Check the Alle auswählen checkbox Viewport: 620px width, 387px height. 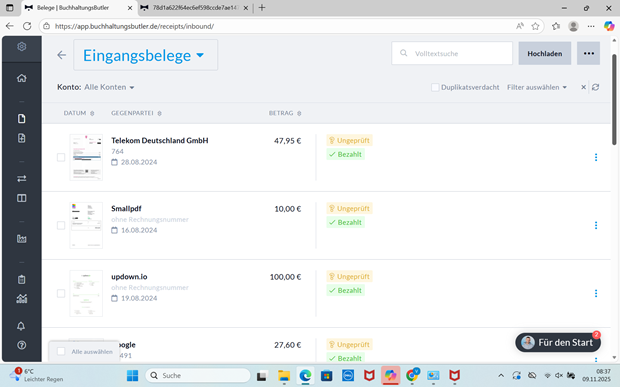61,351
